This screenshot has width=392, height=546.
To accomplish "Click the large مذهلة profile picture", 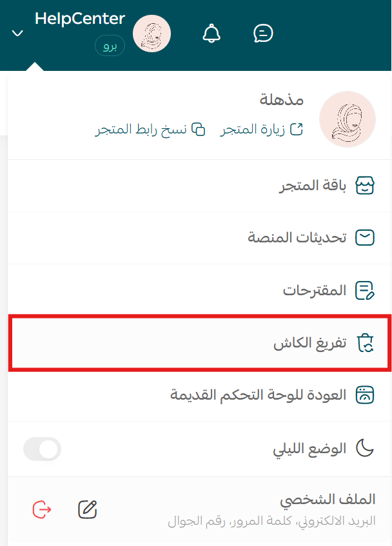I will 347,119.
